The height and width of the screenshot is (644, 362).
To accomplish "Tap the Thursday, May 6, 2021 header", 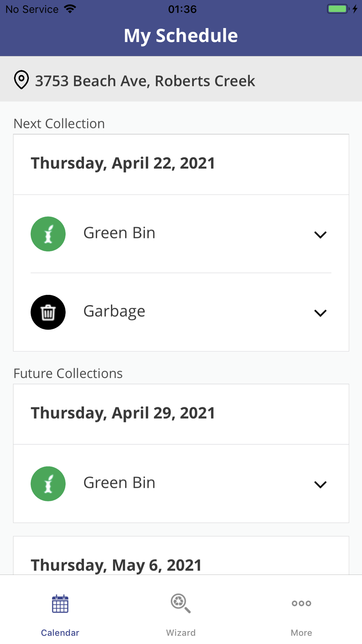I will point(116,565).
